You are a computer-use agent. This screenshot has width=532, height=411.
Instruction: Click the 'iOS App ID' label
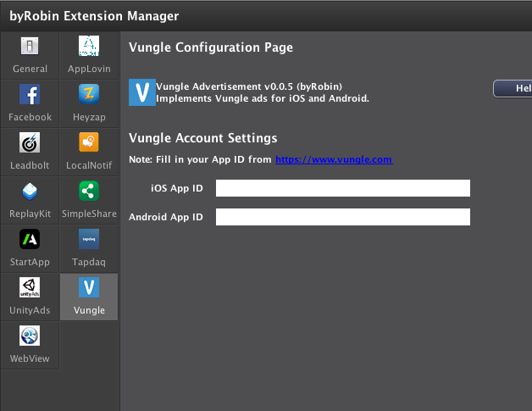coord(177,188)
